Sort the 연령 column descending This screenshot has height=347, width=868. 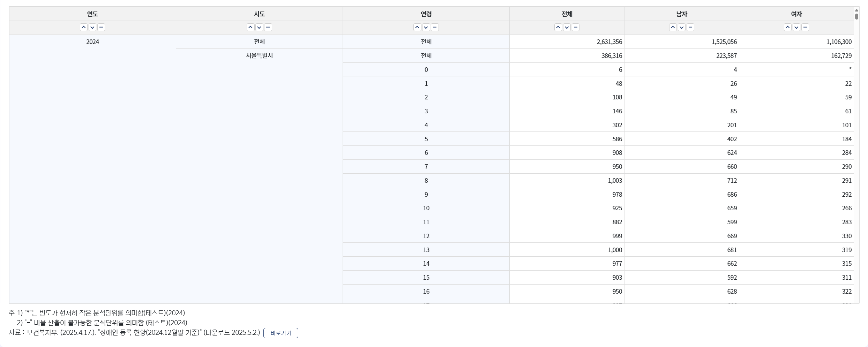pos(426,27)
